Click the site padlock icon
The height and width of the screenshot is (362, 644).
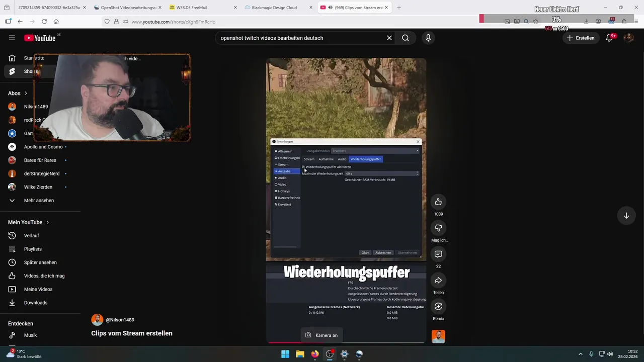click(116, 22)
